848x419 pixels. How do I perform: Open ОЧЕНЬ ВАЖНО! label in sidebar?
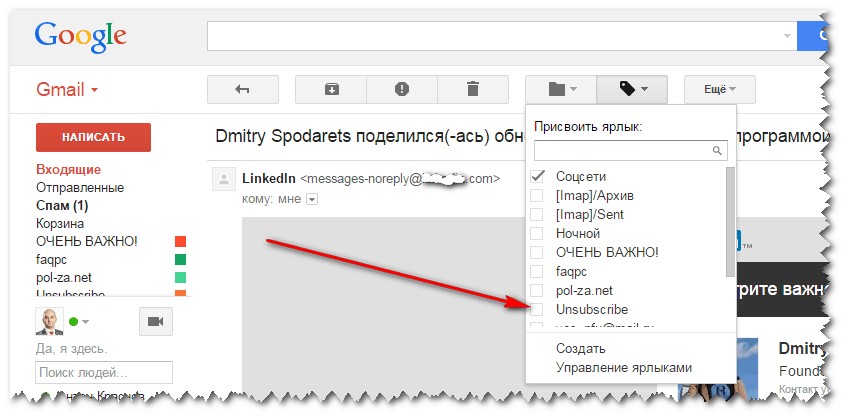(87, 241)
